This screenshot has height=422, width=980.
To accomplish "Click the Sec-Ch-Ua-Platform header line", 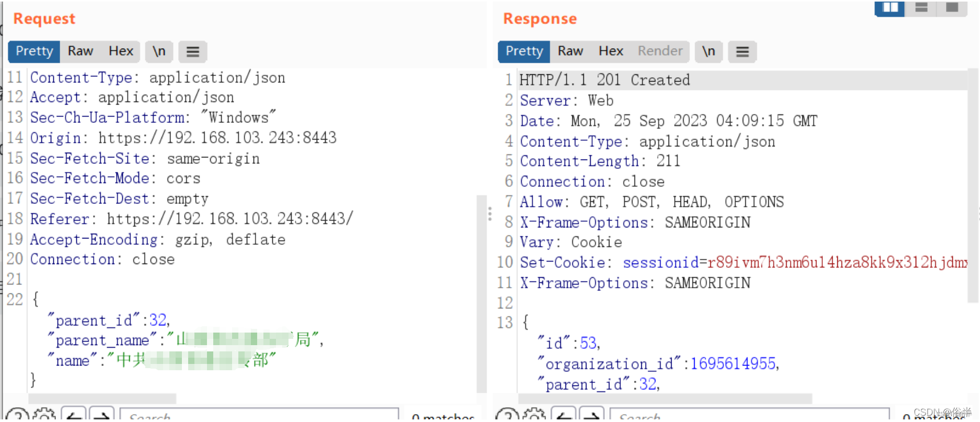I will tap(153, 118).
